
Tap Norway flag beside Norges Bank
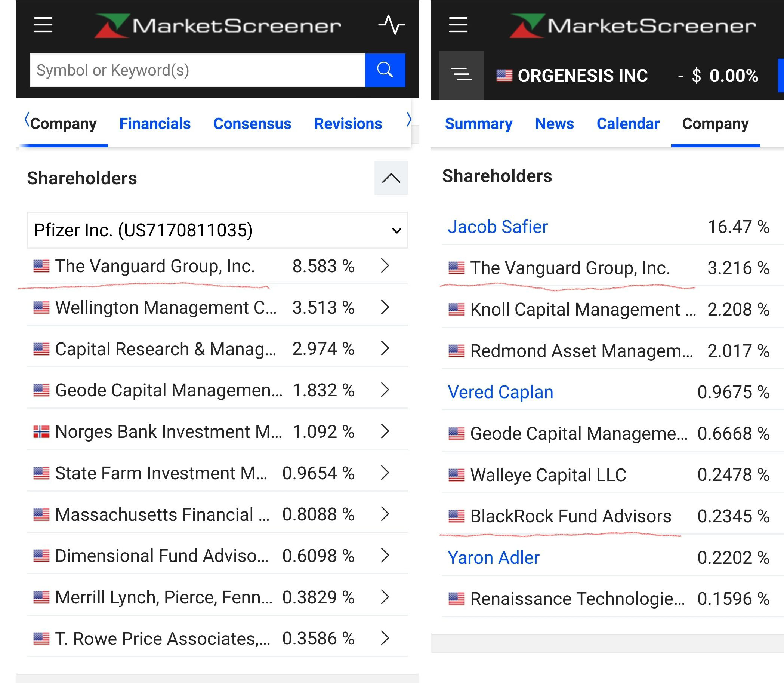(x=41, y=431)
